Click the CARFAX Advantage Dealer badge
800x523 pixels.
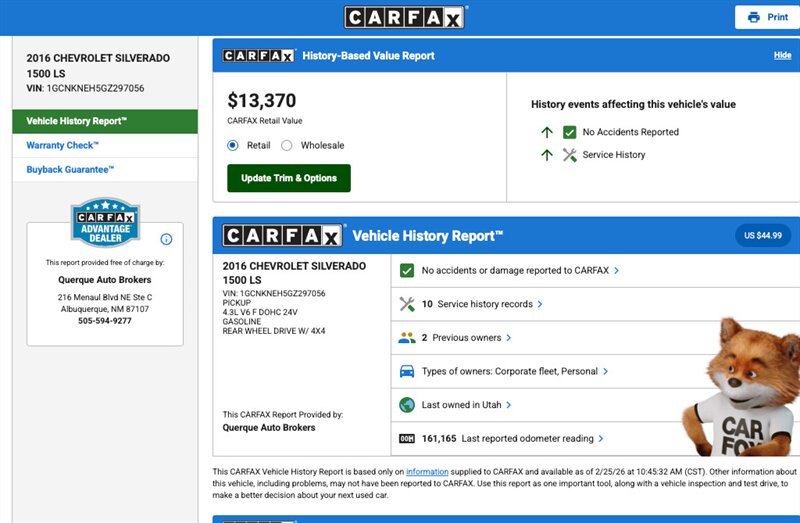tap(104, 221)
